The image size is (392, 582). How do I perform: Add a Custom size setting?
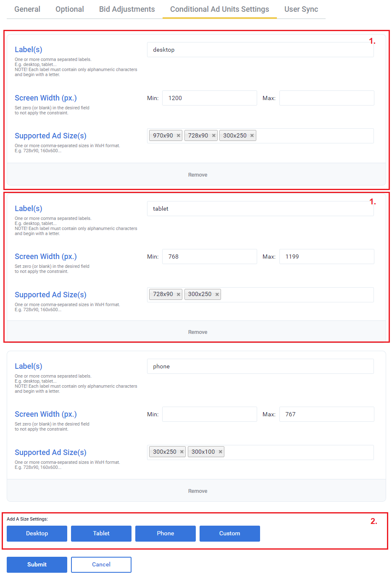[229, 533]
